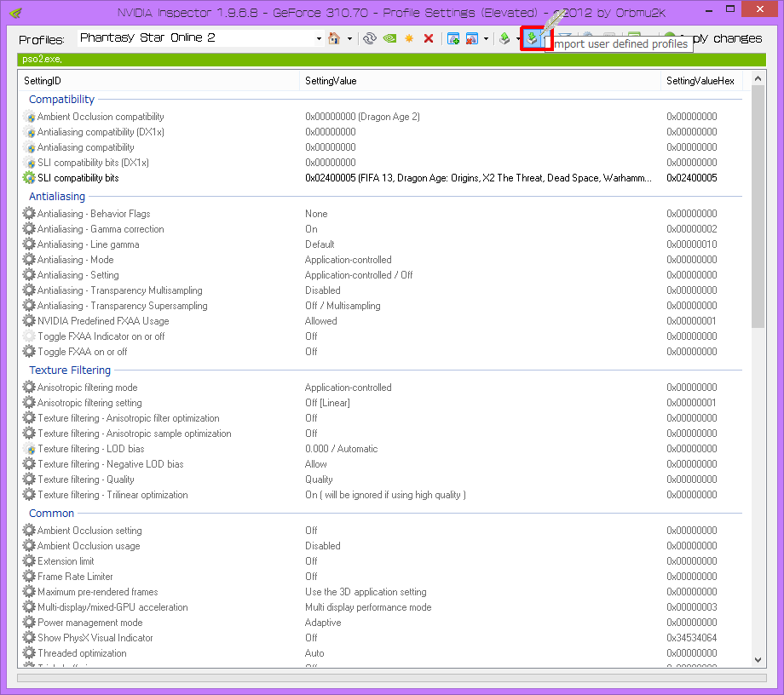Click '0x00000000 (Dragon Age 2)' value cell
The width and height of the screenshot is (784, 695).
362,117
